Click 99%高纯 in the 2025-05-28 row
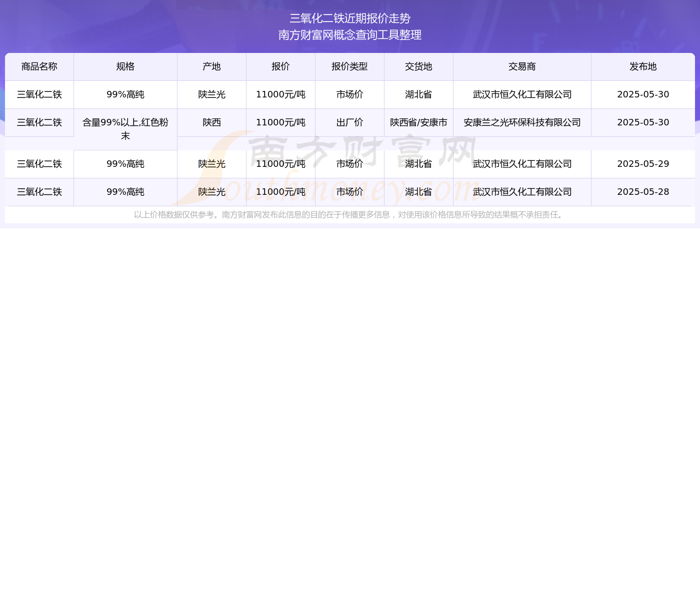700x602 pixels. pos(125,192)
